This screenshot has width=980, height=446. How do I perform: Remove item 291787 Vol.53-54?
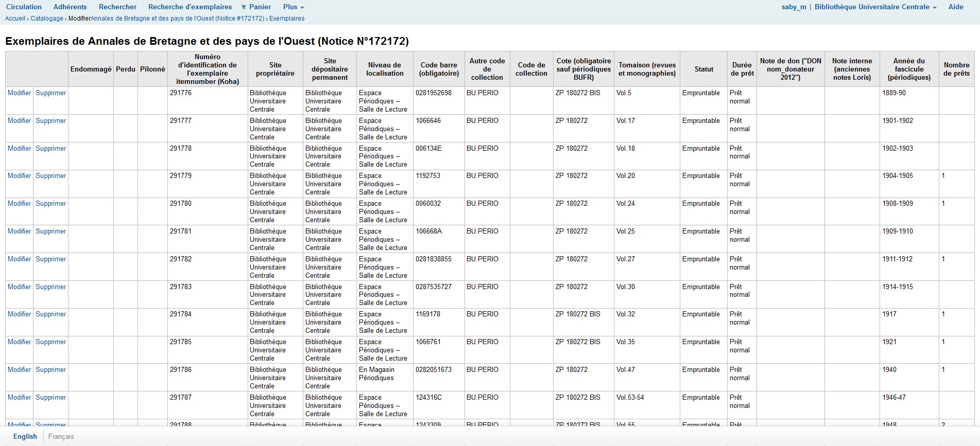click(51, 398)
